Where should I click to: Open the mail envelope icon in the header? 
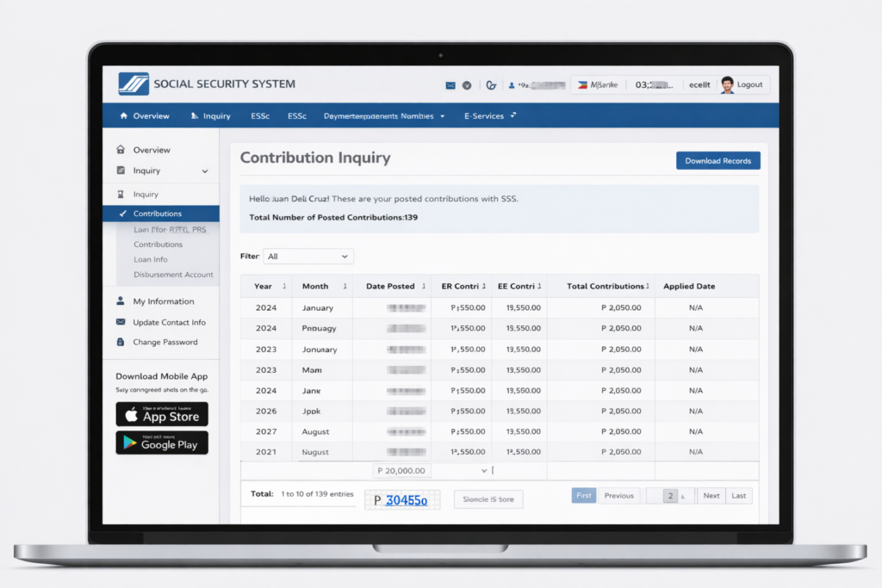point(450,84)
